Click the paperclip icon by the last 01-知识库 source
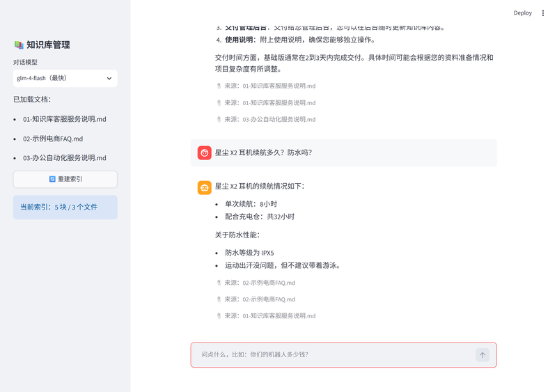The width and height of the screenshot is (557, 392). (x=219, y=316)
